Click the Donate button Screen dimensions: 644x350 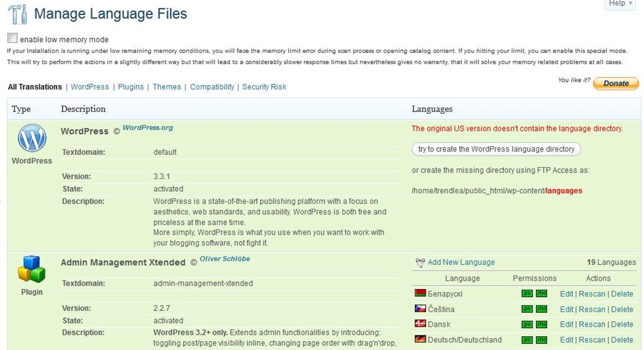point(616,83)
